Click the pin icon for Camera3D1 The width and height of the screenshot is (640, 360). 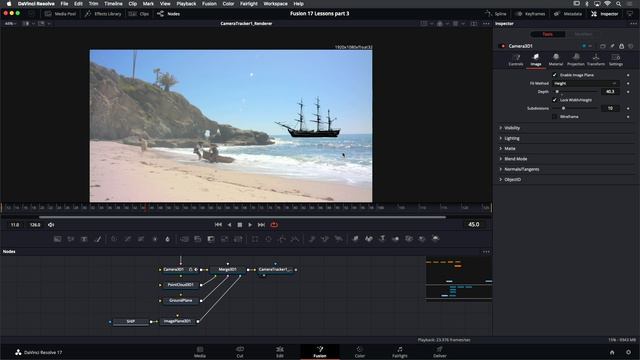pyautogui.click(x=612, y=46)
